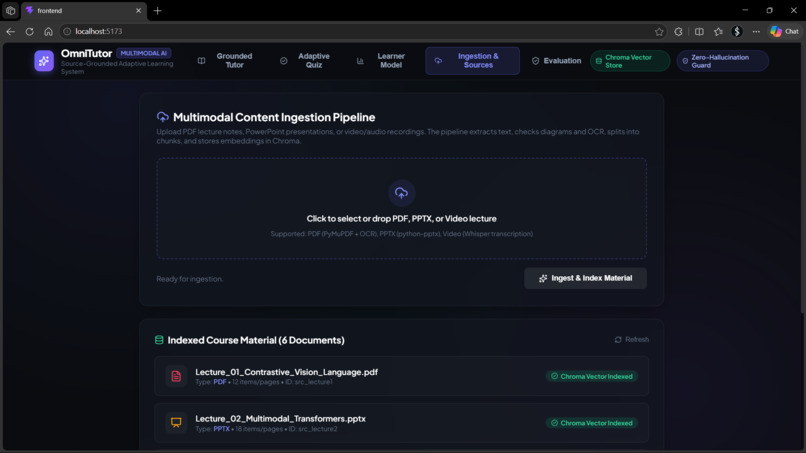
Task: Open the browser extensions icon
Action: click(x=679, y=31)
